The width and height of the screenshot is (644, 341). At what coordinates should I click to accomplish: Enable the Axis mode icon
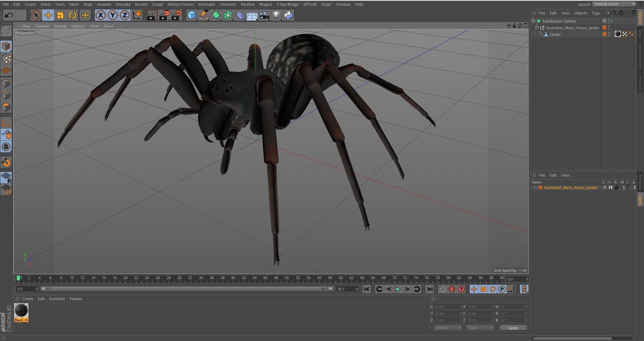6,123
